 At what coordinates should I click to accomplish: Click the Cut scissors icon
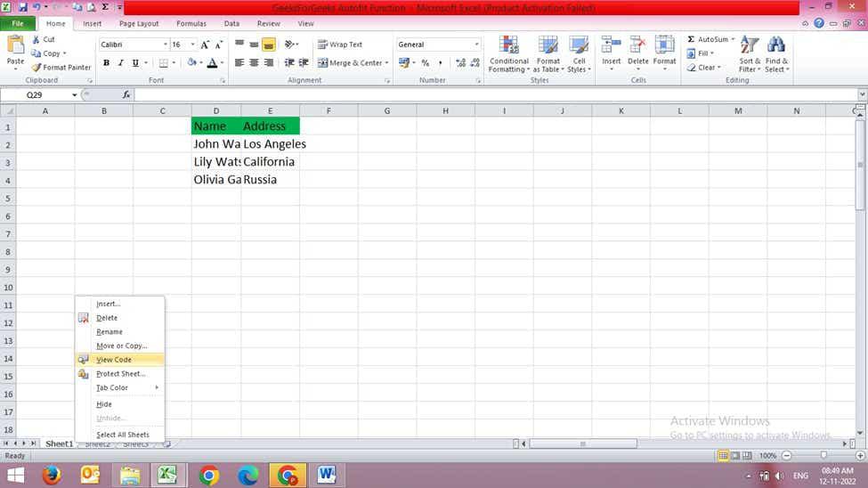(37, 39)
